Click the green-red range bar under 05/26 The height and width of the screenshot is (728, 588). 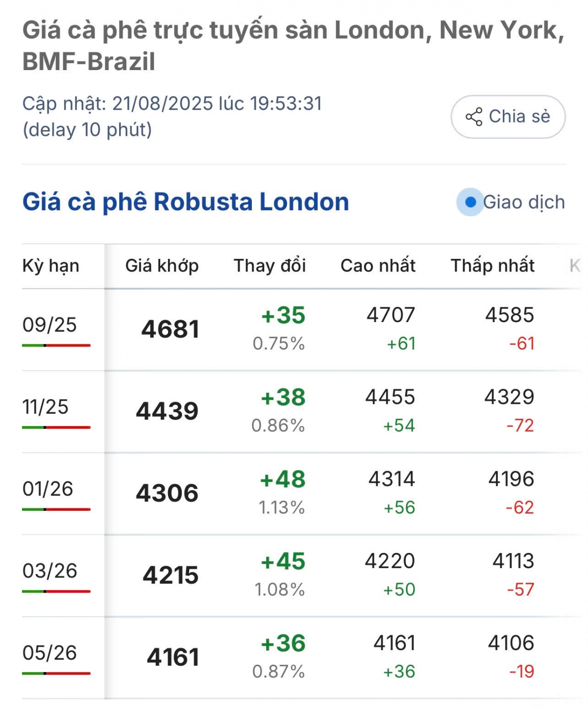tap(56, 674)
